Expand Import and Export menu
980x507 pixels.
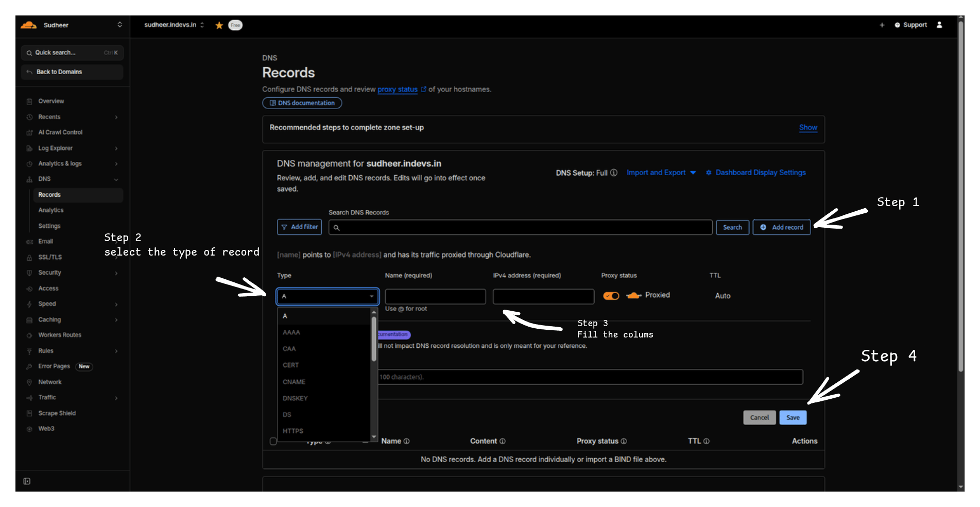[x=661, y=173]
